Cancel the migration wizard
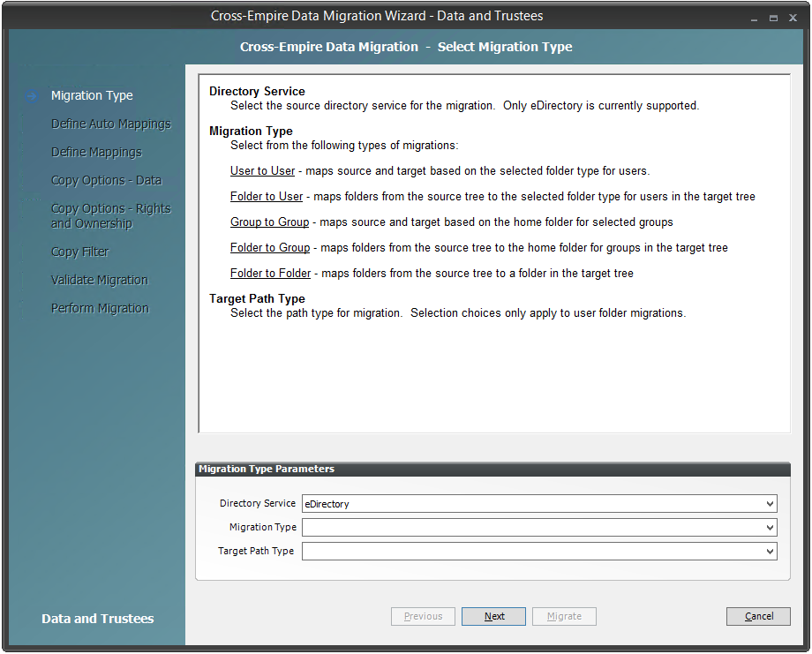This screenshot has height=654, width=812. click(758, 616)
